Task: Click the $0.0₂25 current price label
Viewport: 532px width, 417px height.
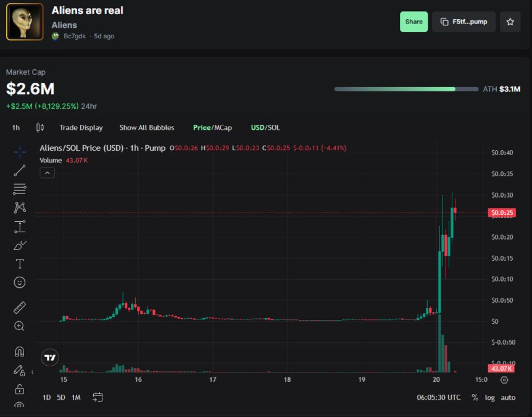Action: coord(502,213)
